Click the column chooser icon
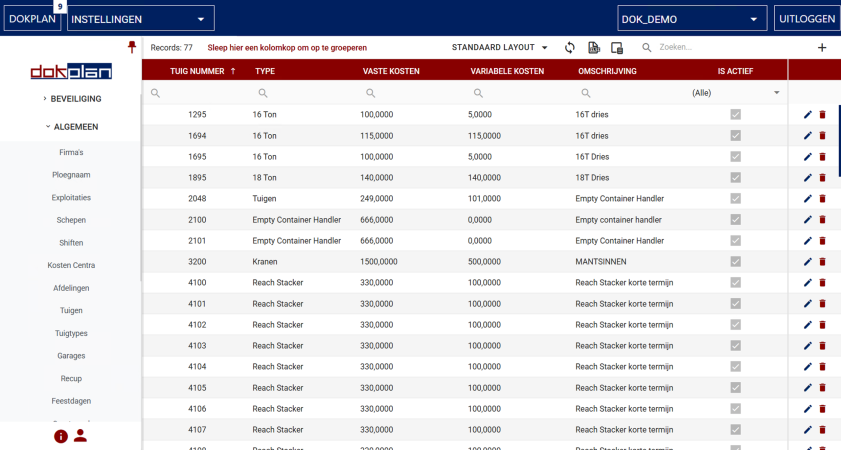Viewport: 841px width, 450px height. tap(617, 47)
